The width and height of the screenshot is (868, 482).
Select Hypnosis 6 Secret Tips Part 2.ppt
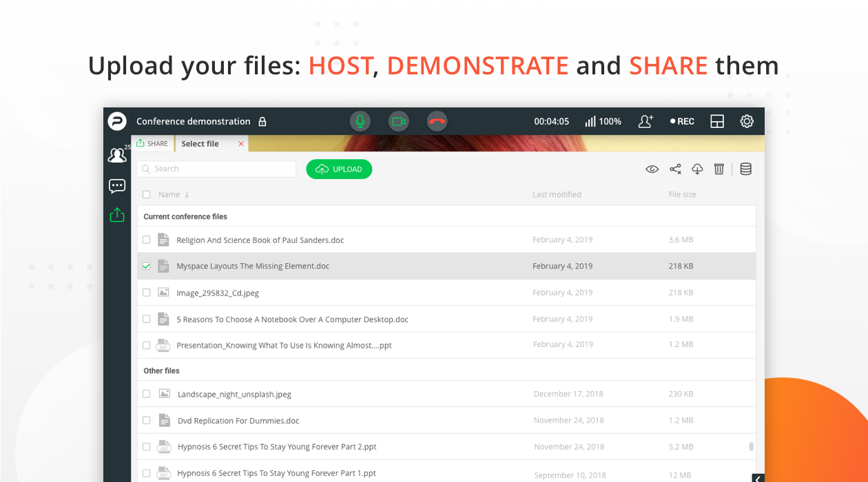pos(277,447)
